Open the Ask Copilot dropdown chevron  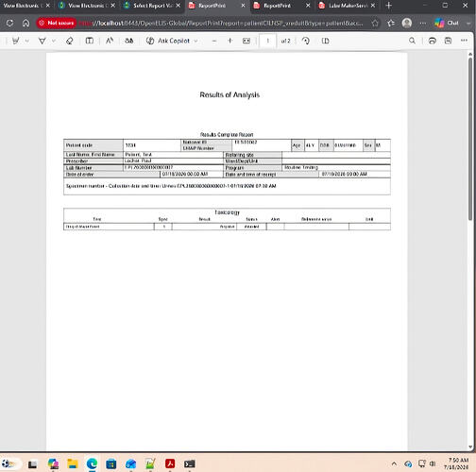coord(195,41)
